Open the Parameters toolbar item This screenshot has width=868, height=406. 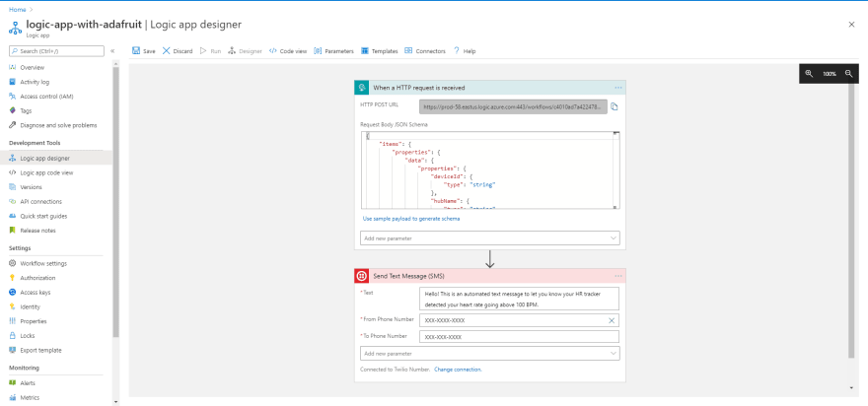[x=333, y=51]
